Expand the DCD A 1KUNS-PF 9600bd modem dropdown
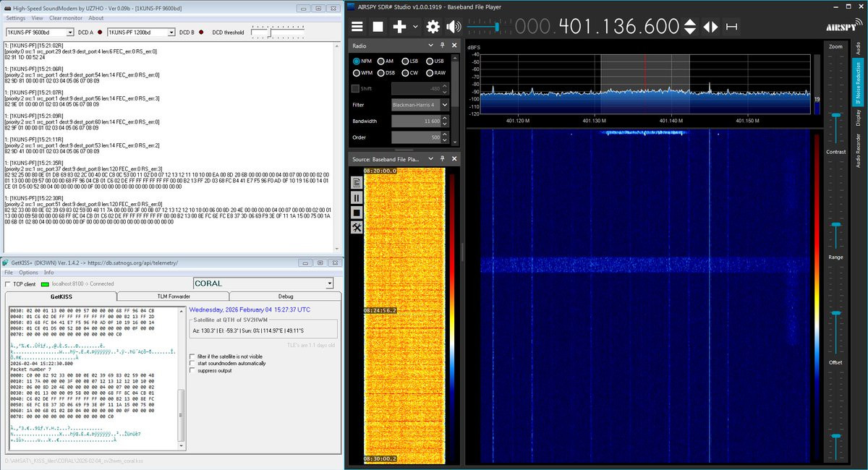 pos(70,33)
